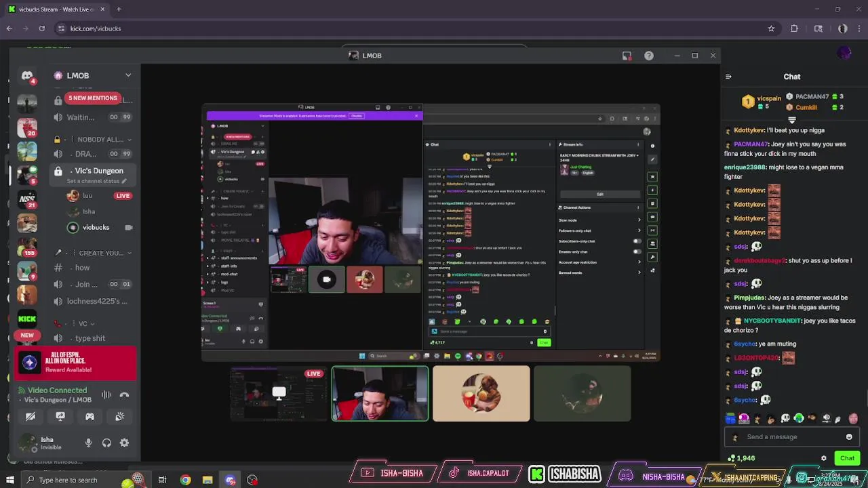Share your screen from voice panel
The height and width of the screenshot is (488, 868).
point(60,417)
